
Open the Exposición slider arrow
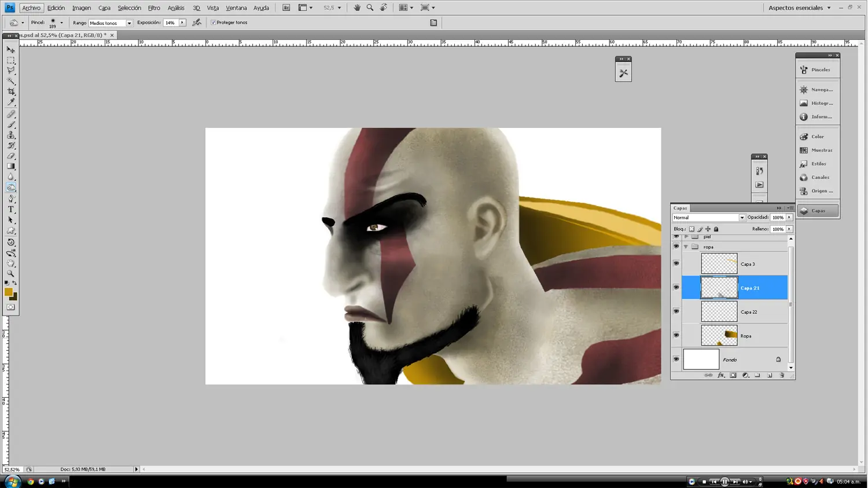coord(182,23)
